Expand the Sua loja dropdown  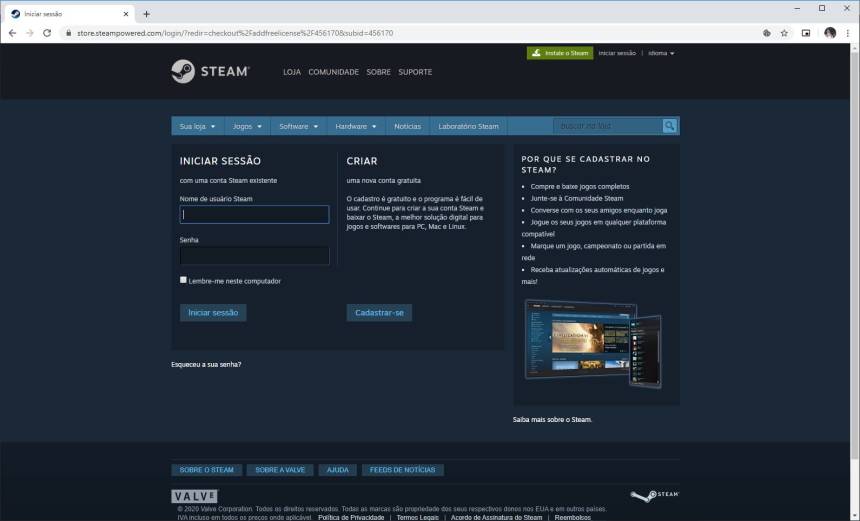coord(197,126)
